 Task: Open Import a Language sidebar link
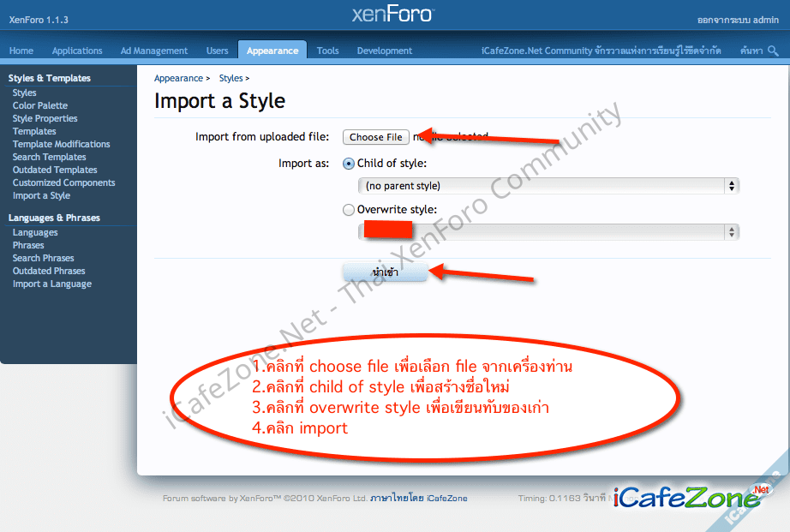pos(52,284)
